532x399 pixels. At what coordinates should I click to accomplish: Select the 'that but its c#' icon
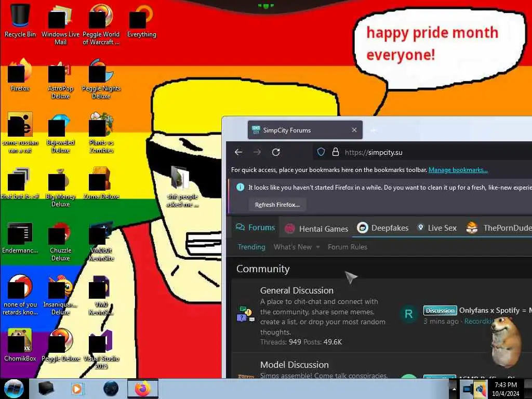[20, 183]
